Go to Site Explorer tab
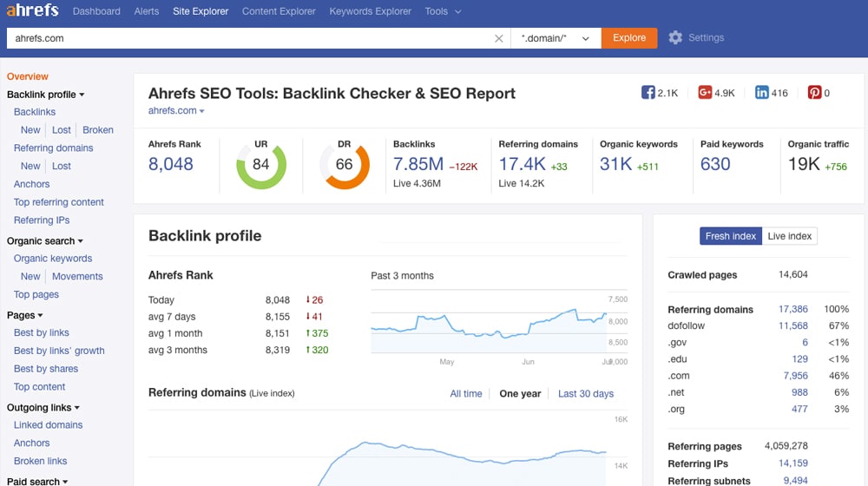868x486 pixels. 201,11
